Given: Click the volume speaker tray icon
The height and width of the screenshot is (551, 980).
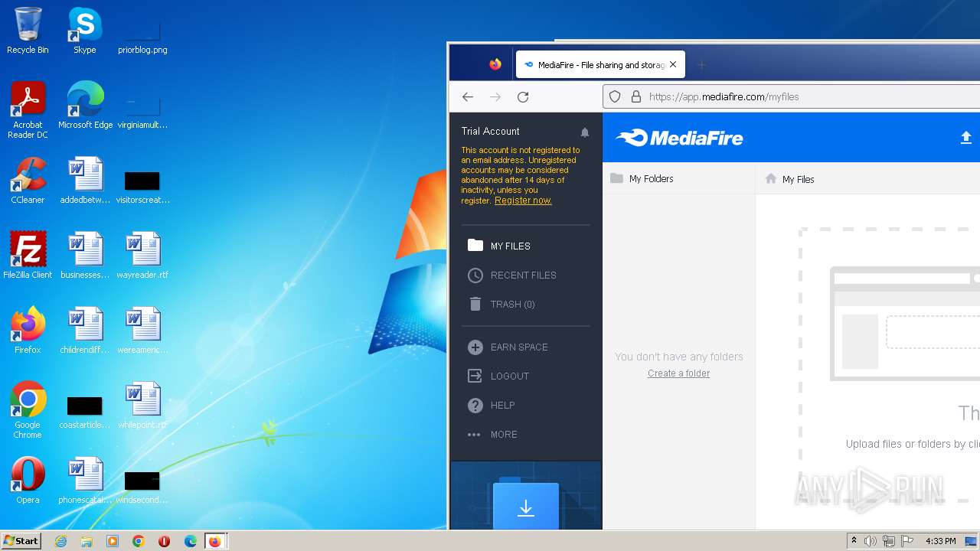Looking at the screenshot, I should tap(871, 541).
